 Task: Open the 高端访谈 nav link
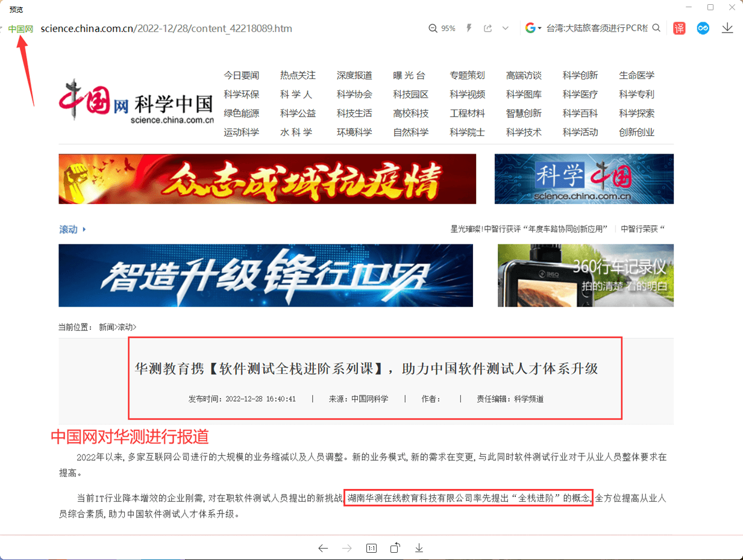tap(524, 75)
